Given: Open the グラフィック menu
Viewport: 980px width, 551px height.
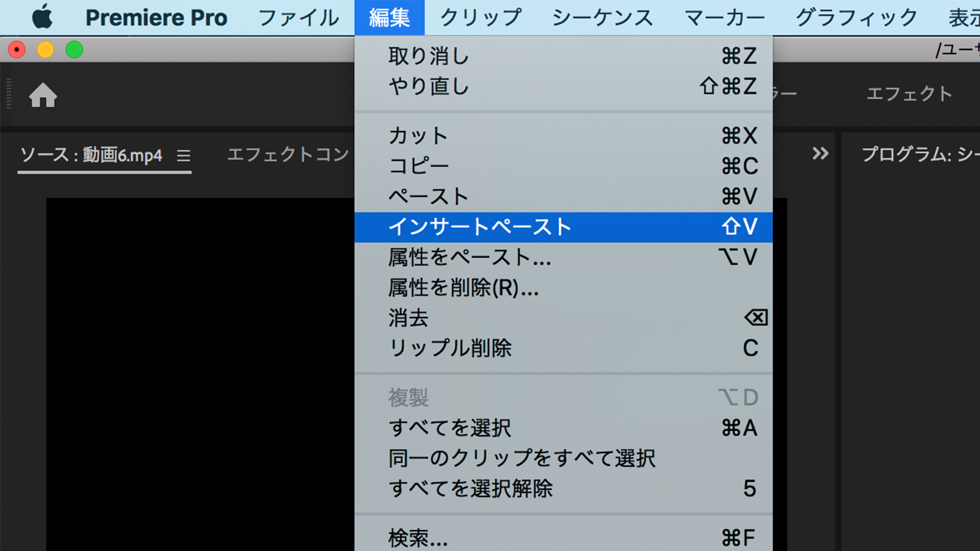Looking at the screenshot, I should click(854, 17).
